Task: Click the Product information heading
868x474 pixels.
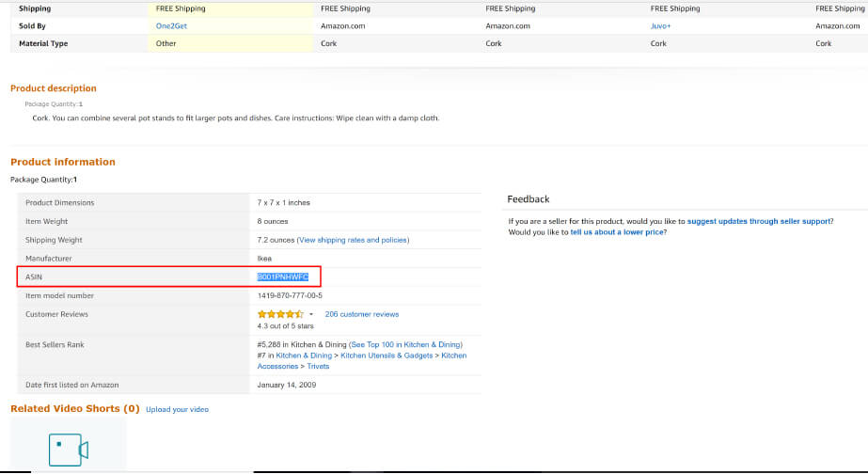Action: (63, 162)
